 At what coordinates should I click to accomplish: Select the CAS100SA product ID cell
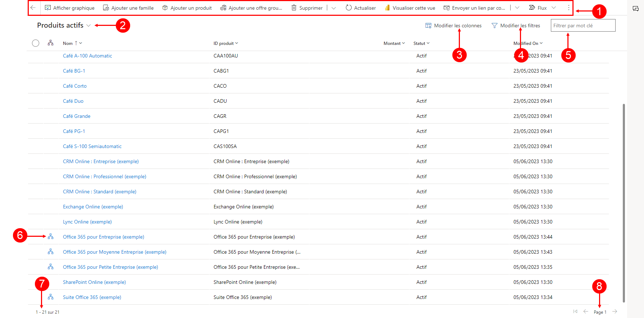(x=225, y=146)
